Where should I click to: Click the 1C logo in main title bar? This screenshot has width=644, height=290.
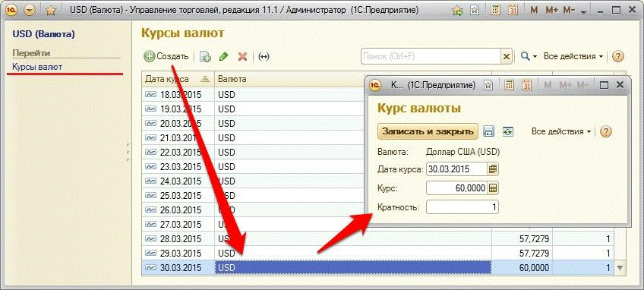(x=11, y=11)
